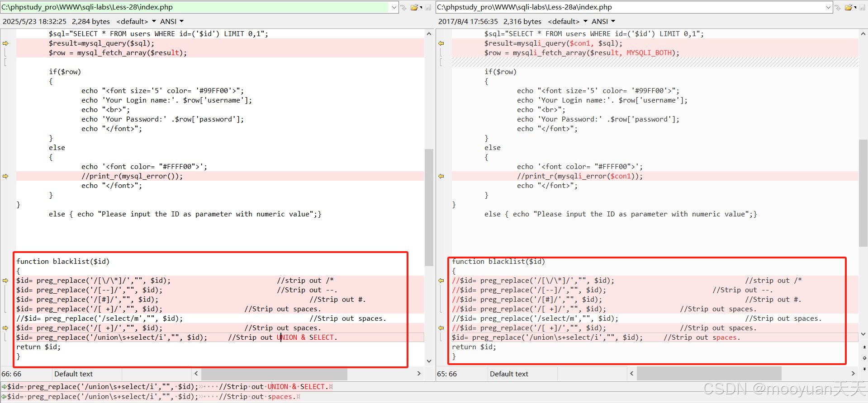Click copy-to-left arrow at right second //$id '/[ +]/' line

tap(441, 328)
